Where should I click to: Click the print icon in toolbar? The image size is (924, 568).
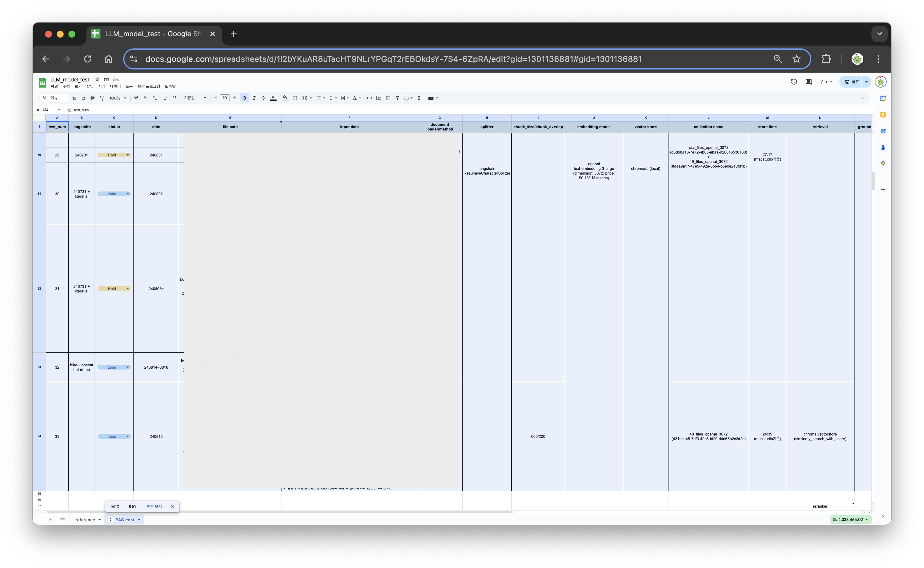(x=93, y=98)
